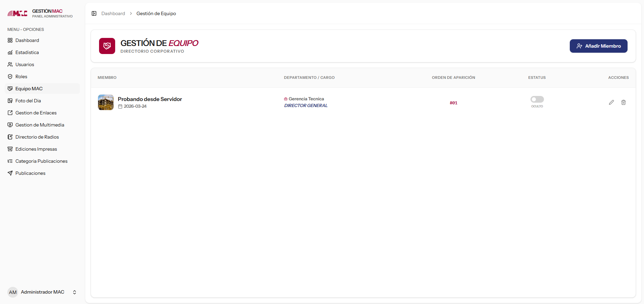Screen dimensions: 644x304
Task: Toggle the sidebar collapse icon
Action: (94, 13)
